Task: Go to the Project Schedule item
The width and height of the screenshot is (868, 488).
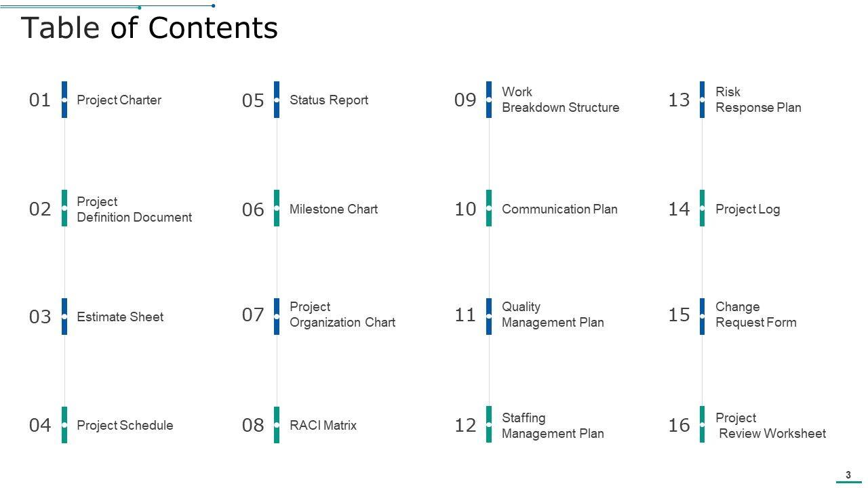Action: click(x=125, y=426)
